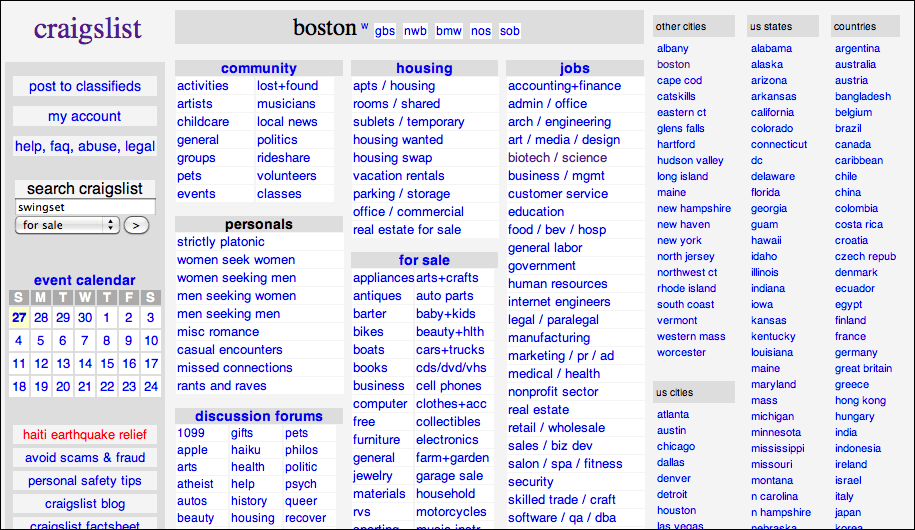Screen dimensions: 915x530
Task: Open 'help, faq, abuse, legal' link
Action: (x=85, y=146)
